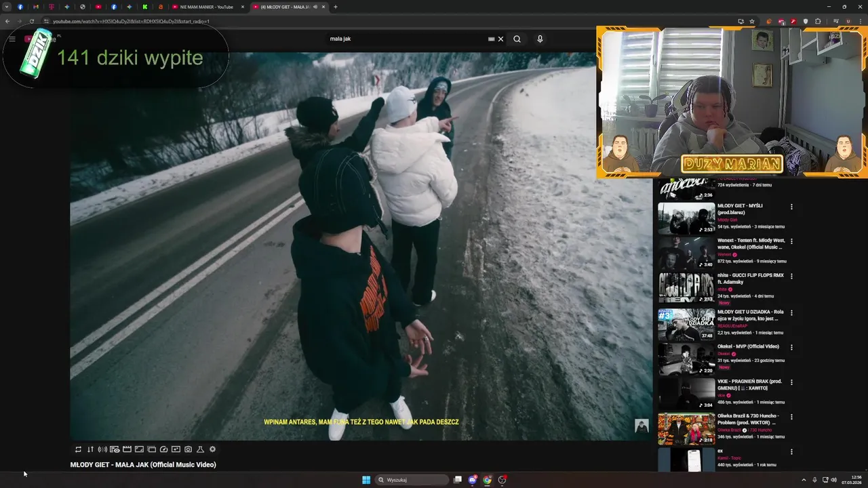868x488 pixels.
Task: Open options for Oliwka Brazil Problem video
Action: coord(791,417)
